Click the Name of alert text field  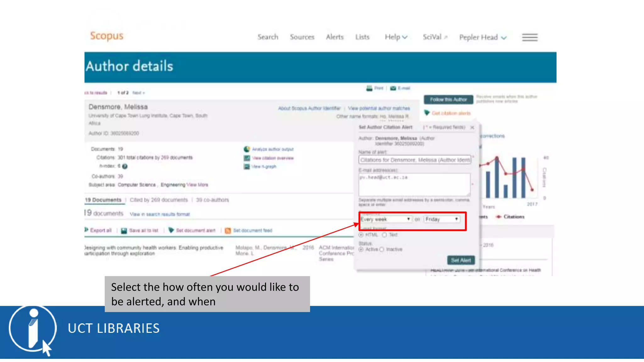click(415, 160)
